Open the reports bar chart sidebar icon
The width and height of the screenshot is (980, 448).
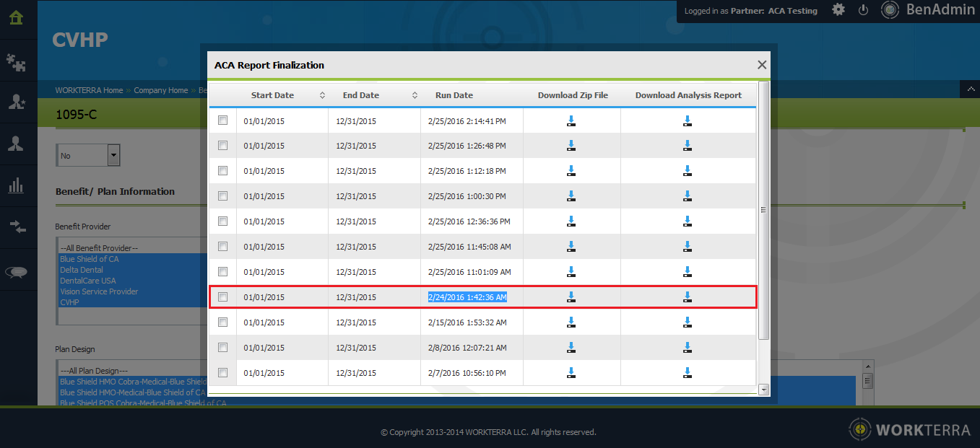point(16,185)
